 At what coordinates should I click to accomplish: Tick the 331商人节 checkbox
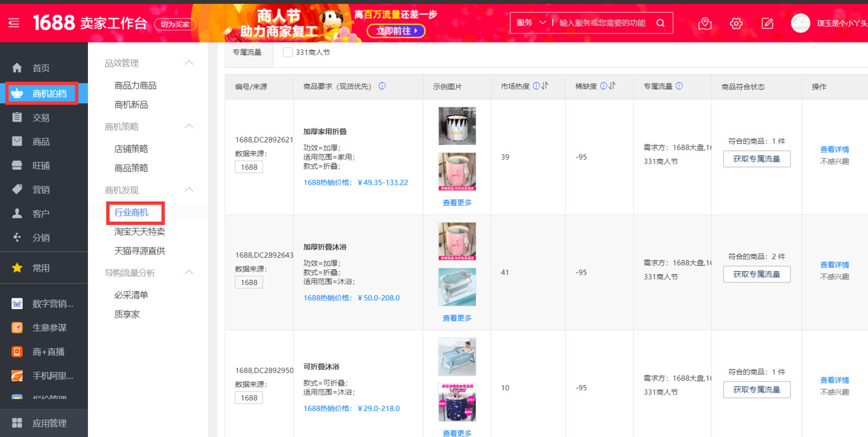[x=288, y=52]
